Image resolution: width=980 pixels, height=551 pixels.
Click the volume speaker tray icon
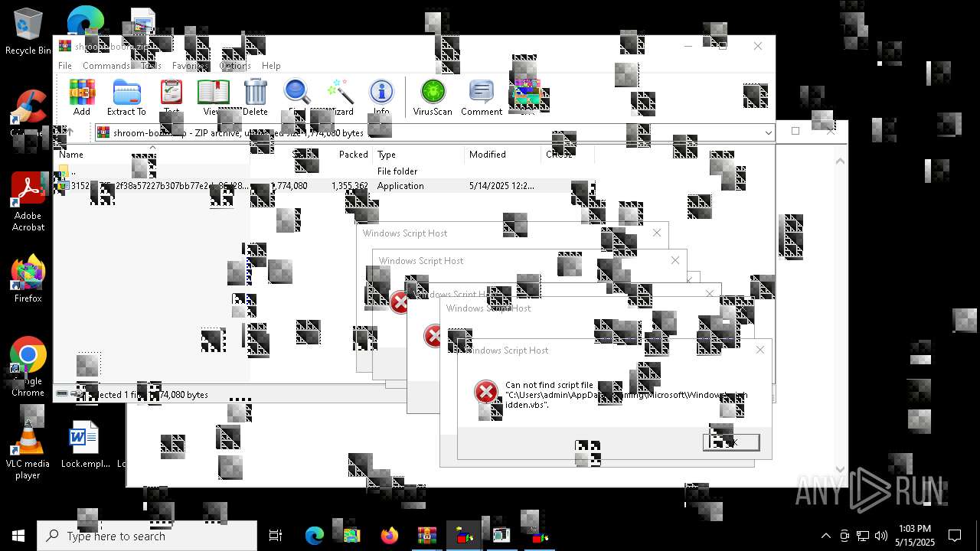click(881, 536)
